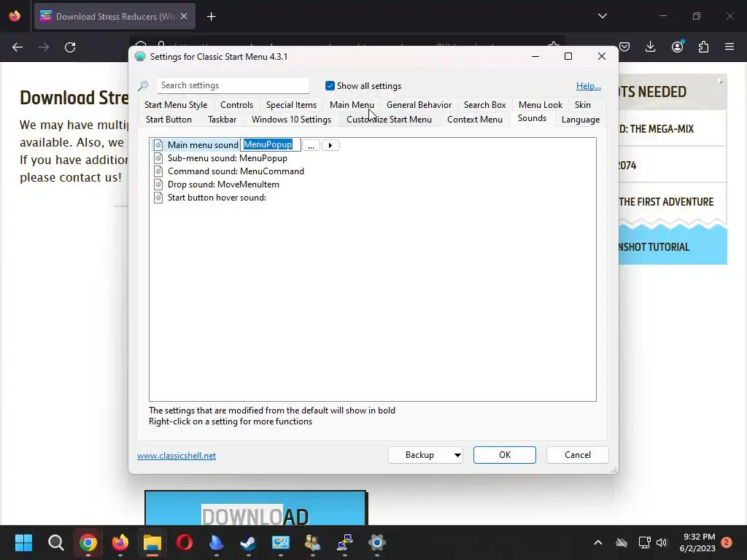747x560 pixels.
Task: Switch to the Controls tab
Action: [x=237, y=105]
